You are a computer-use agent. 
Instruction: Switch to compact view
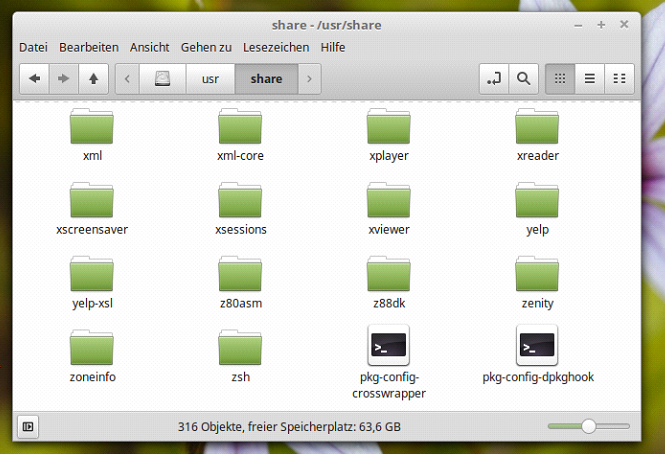tap(619, 79)
